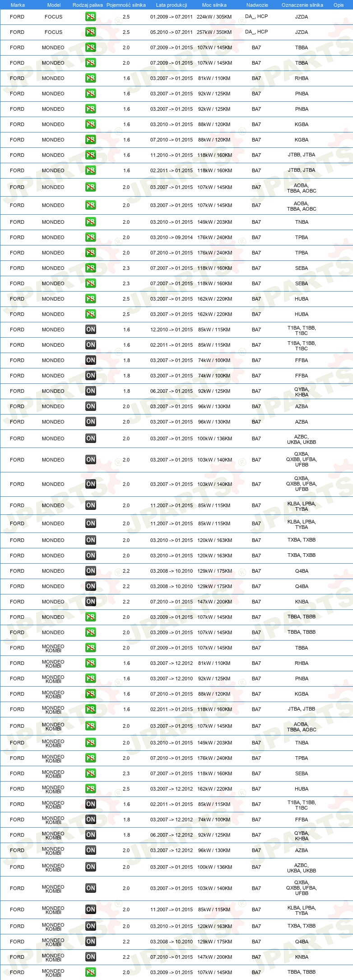This screenshot has width=353, height=980.
Task: Click petrol icon in Mondeo Kombi KGBA row
Action: (x=90, y=694)
